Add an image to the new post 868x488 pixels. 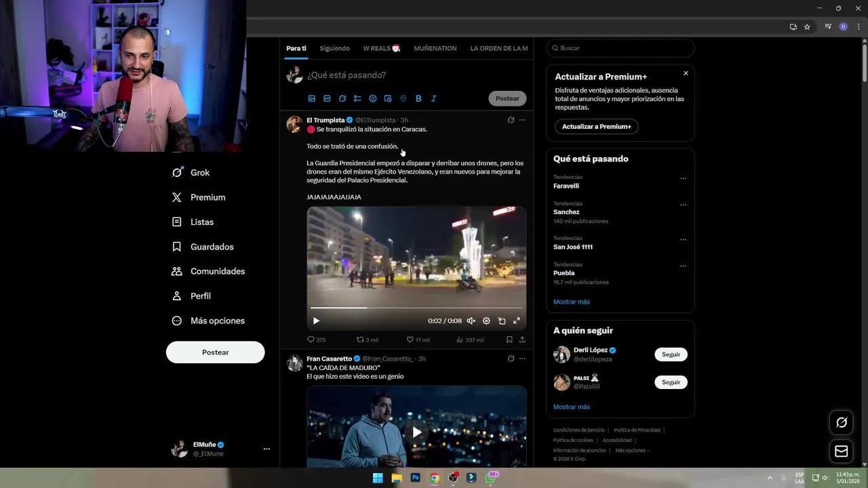(x=312, y=98)
